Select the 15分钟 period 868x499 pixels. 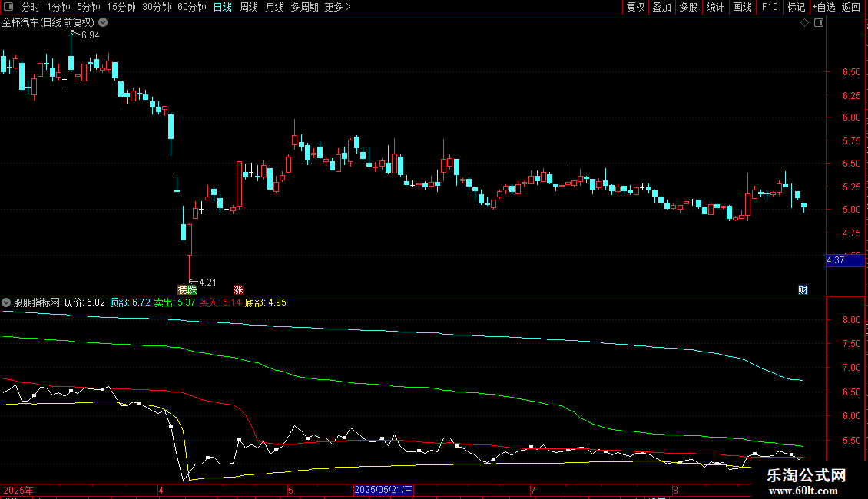121,7
